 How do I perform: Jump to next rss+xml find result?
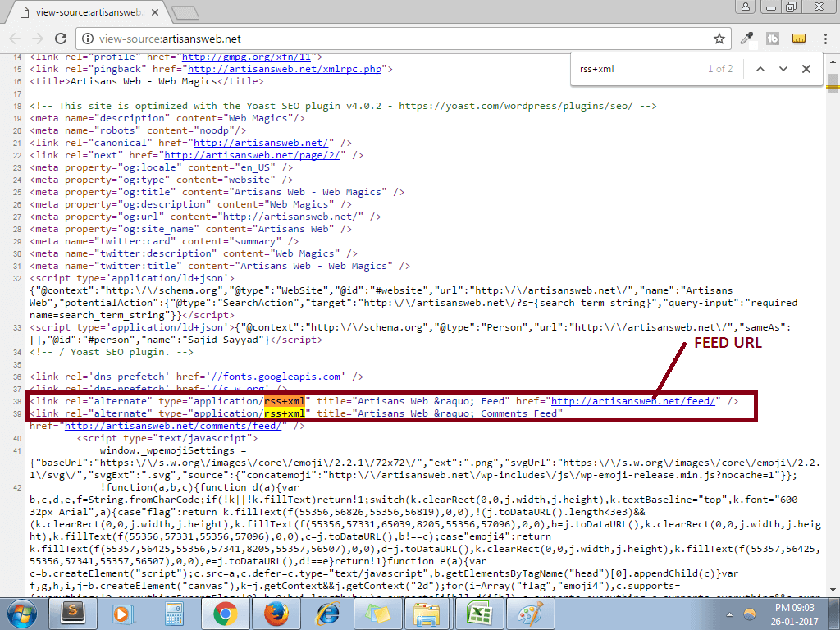pos(783,69)
